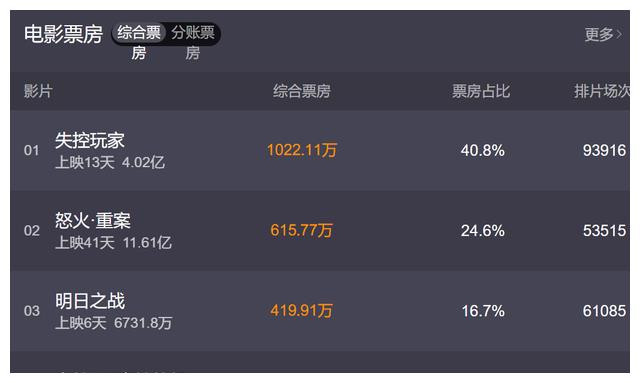Screen dimensions: 640x383
Task: Click the 1022.11万 box office figure
Action: tap(302, 150)
